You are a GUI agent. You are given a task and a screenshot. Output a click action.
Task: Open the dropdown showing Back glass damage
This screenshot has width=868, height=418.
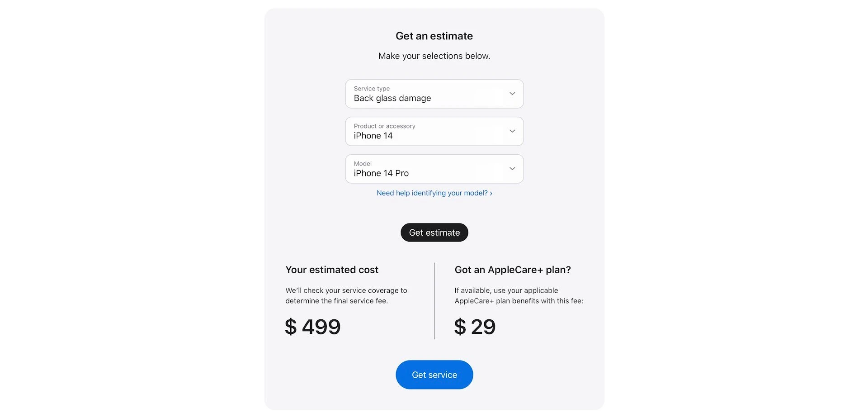point(434,94)
